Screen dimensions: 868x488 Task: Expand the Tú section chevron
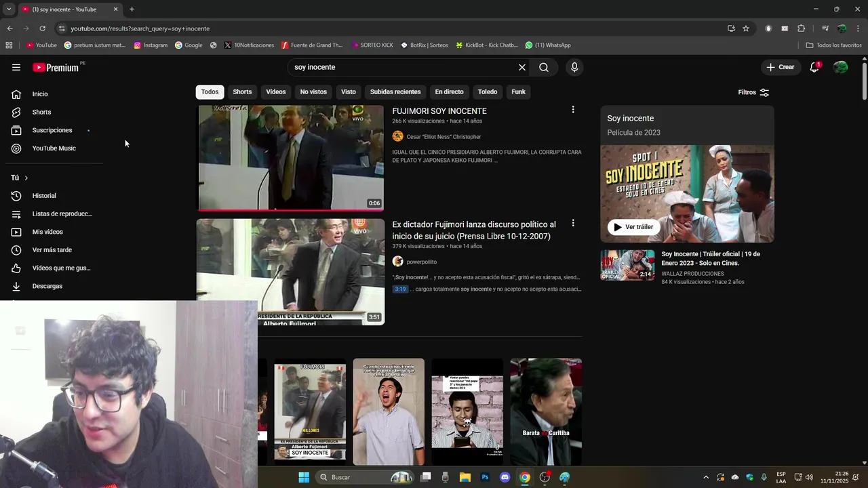(26, 178)
